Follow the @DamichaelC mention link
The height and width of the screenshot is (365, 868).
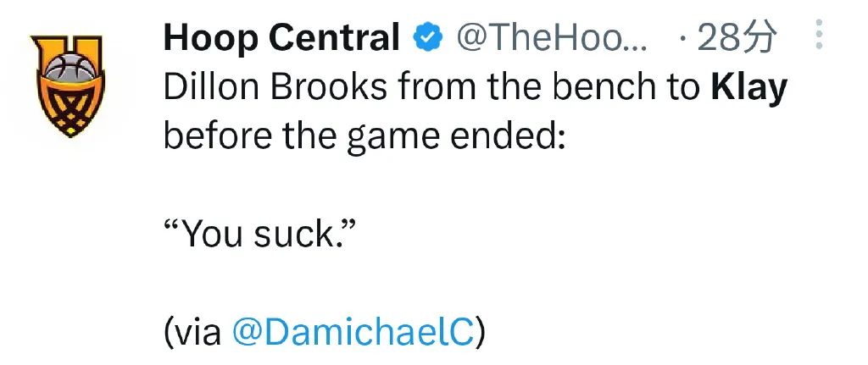coord(353,332)
